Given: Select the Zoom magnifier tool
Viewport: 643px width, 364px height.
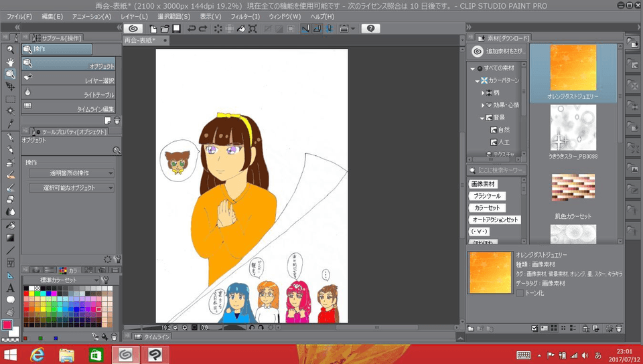Looking at the screenshot, I should click(10, 50).
